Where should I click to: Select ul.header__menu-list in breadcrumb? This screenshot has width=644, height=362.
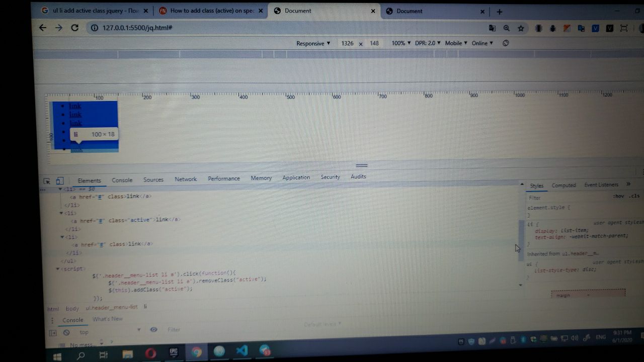pyautogui.click(x=111, y=307)
